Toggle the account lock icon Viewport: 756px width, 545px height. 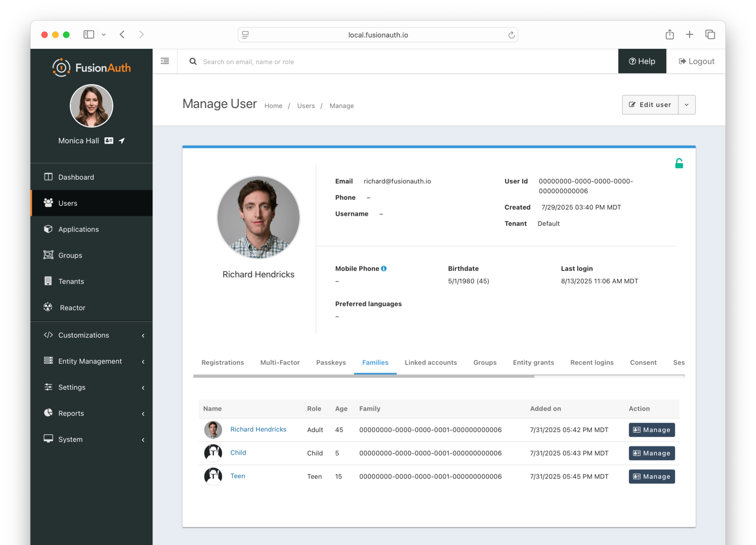tap(679, 162)
